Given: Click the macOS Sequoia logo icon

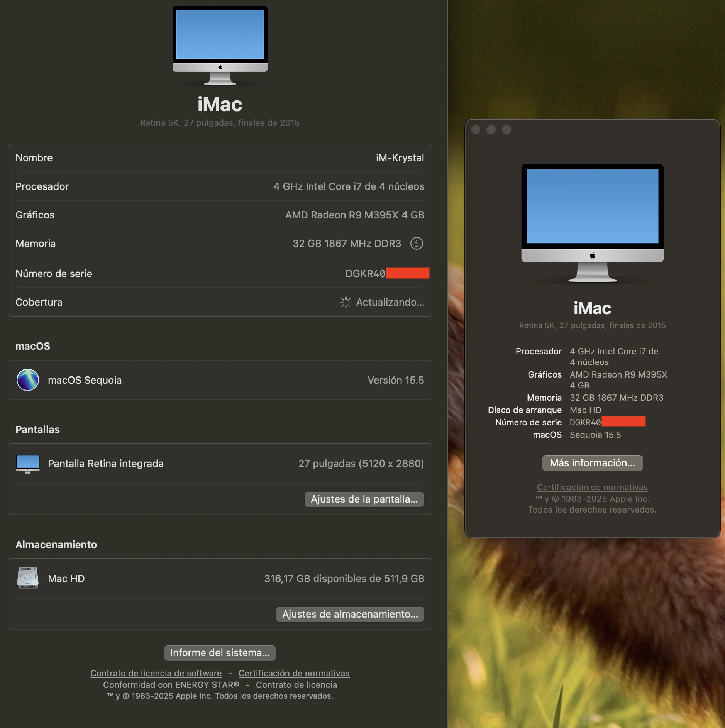Looking at the screenshot, I should click(28, 380).
